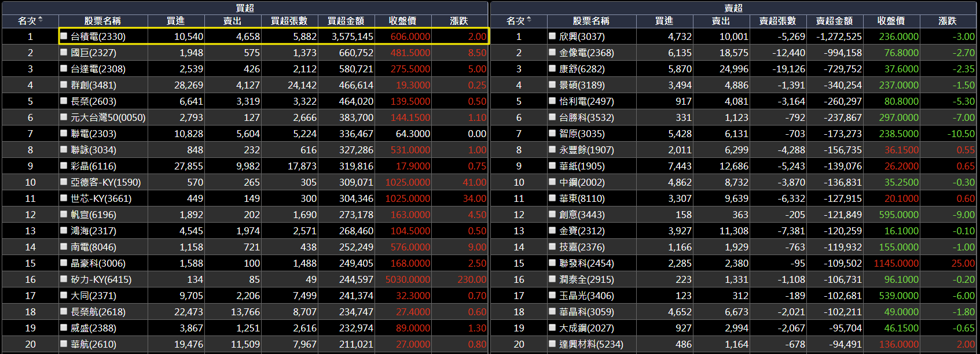Click the 買超金額 value 3,575,145
Viewport: 980px width, 354px height.
pos(353,36)
